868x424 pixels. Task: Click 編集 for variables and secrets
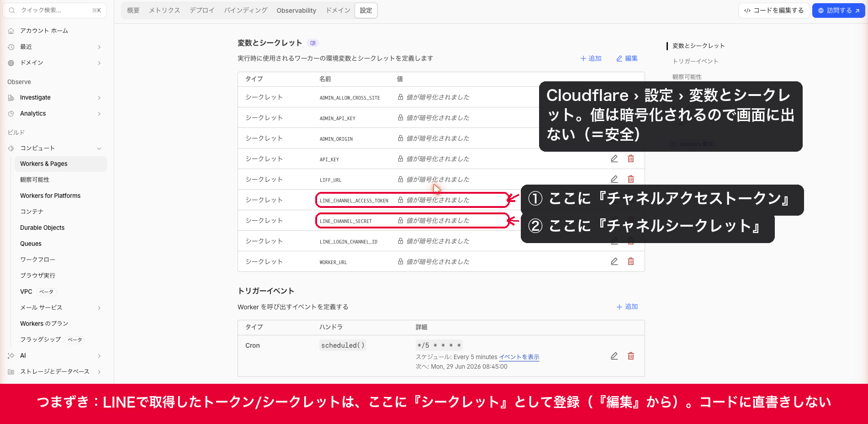tap(627, 58)
